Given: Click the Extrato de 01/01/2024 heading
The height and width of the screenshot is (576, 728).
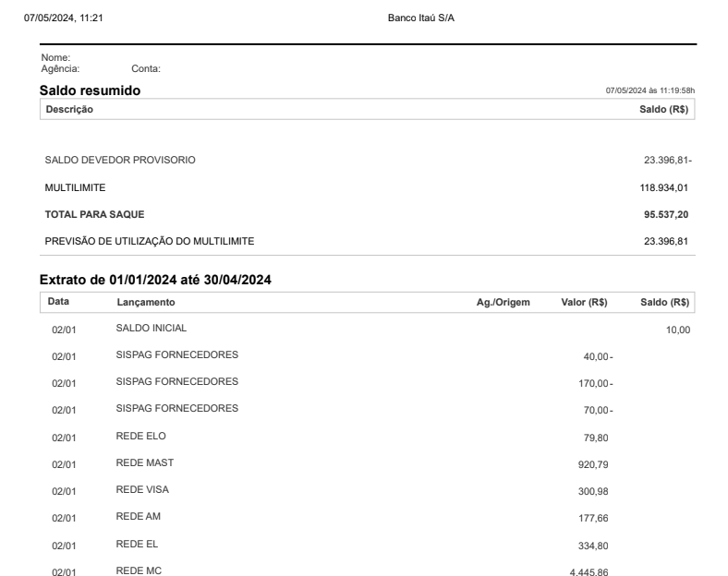Looking at the screenshot, I should point(155,280).
